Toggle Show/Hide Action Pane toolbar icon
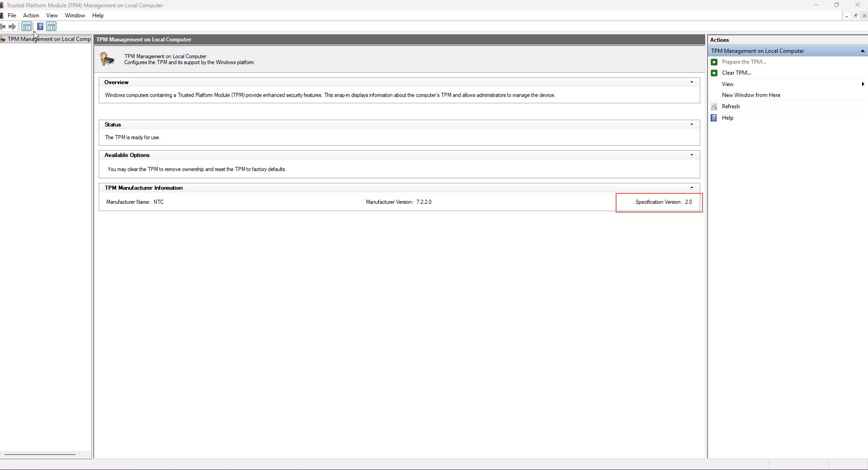 (x=51, y=26)
